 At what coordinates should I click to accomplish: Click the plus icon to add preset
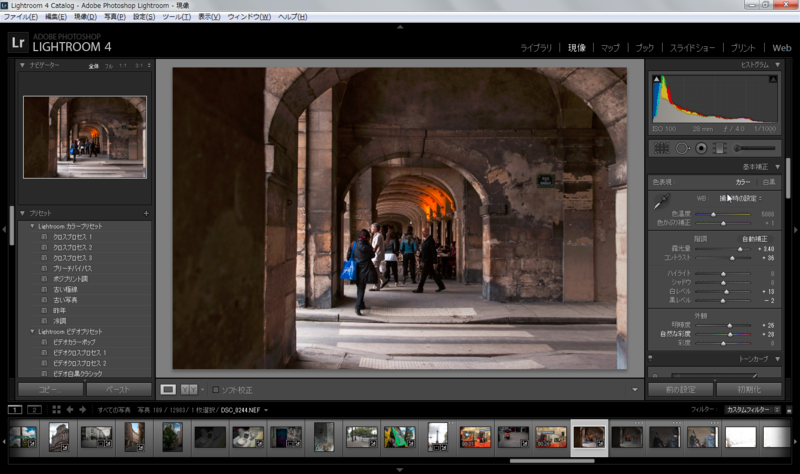(x=146, y=213)
